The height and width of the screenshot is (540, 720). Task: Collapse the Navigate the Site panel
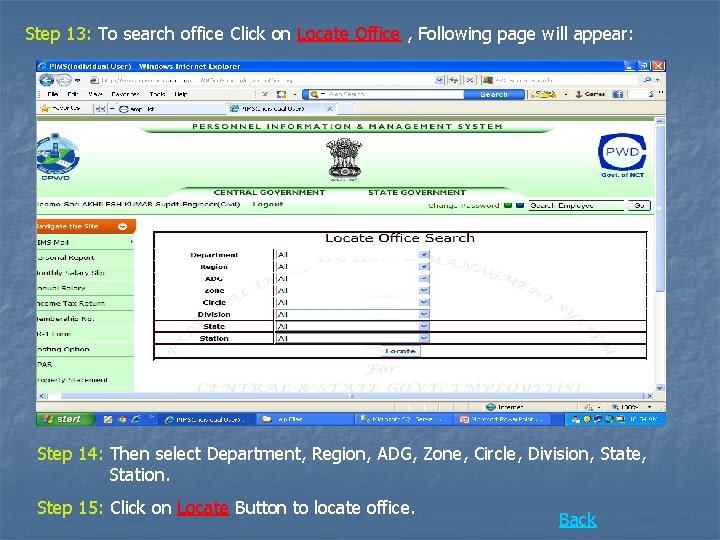tap(123, 226)
